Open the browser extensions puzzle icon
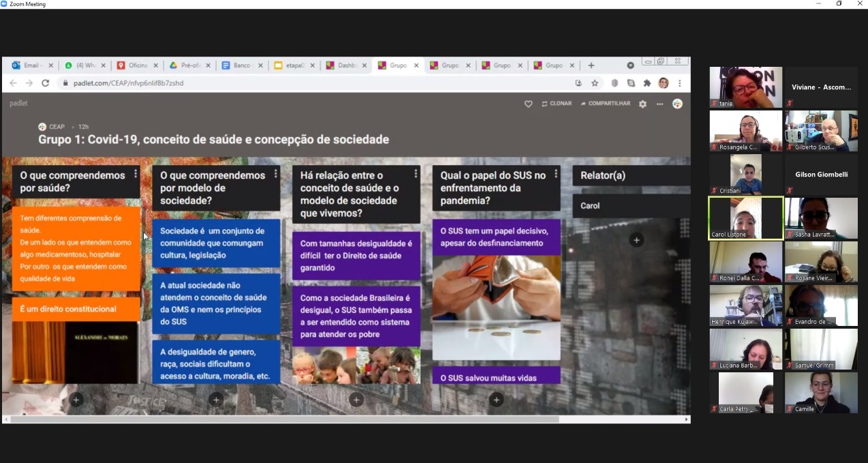 coord(647,83)
